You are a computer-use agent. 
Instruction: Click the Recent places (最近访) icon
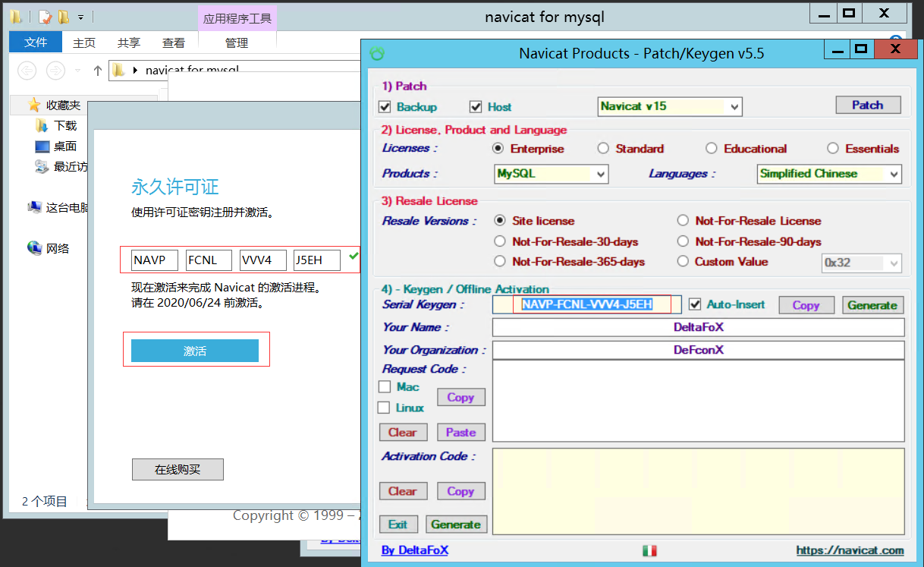pos(42,166)
